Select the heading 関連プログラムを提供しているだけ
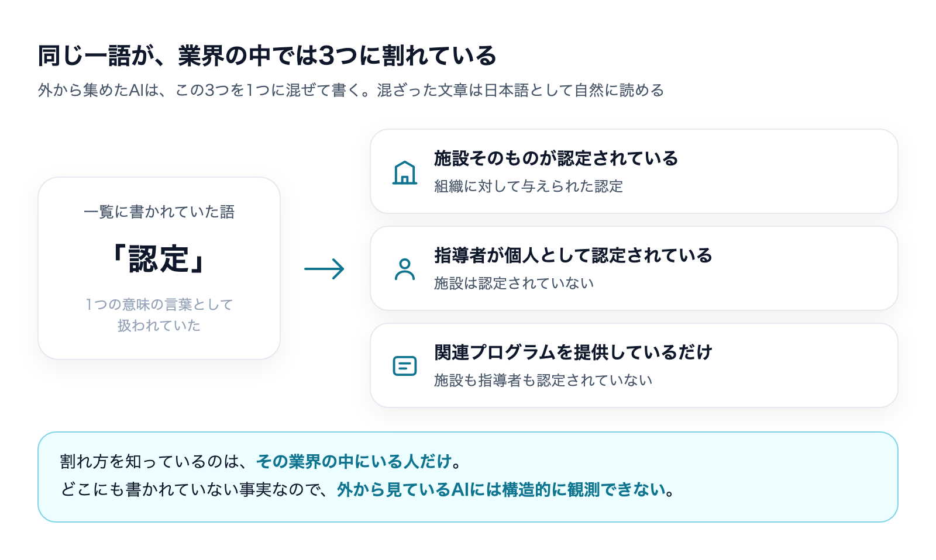 [573, 352]
